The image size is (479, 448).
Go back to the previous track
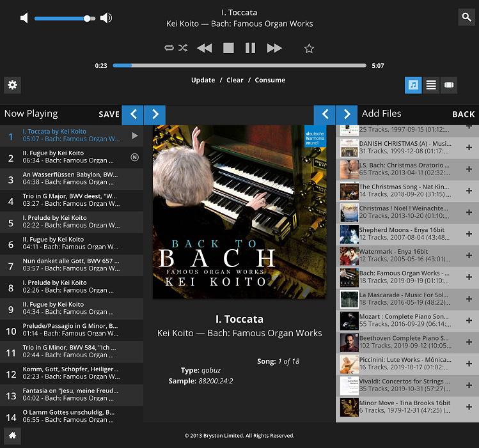pos(204,48)
